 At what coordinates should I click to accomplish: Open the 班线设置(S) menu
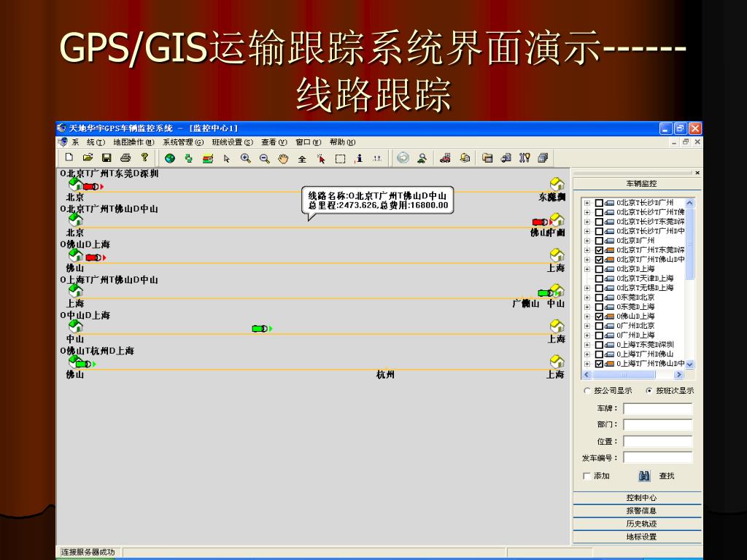[233, 142]
